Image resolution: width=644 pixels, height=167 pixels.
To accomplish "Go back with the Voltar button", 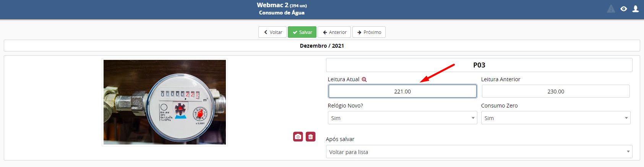I will 273,32.
